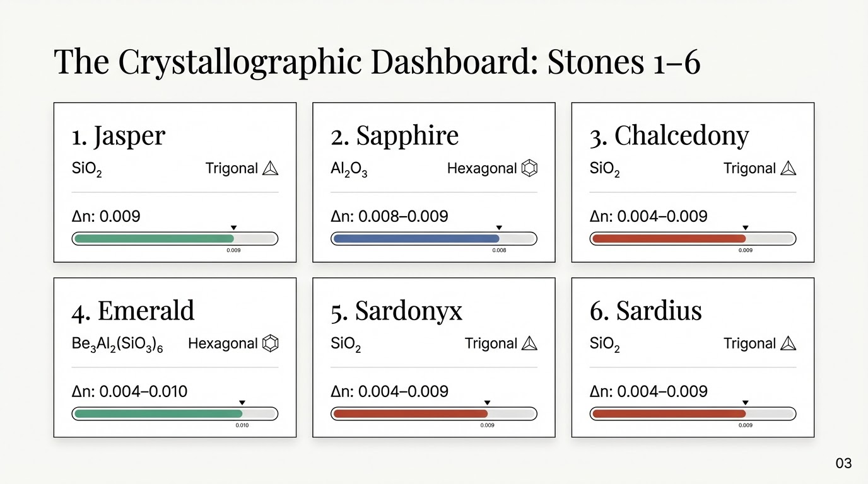
Task: Click the trigonal icon on Chalcedony card
Action: [x=789, y=168]
